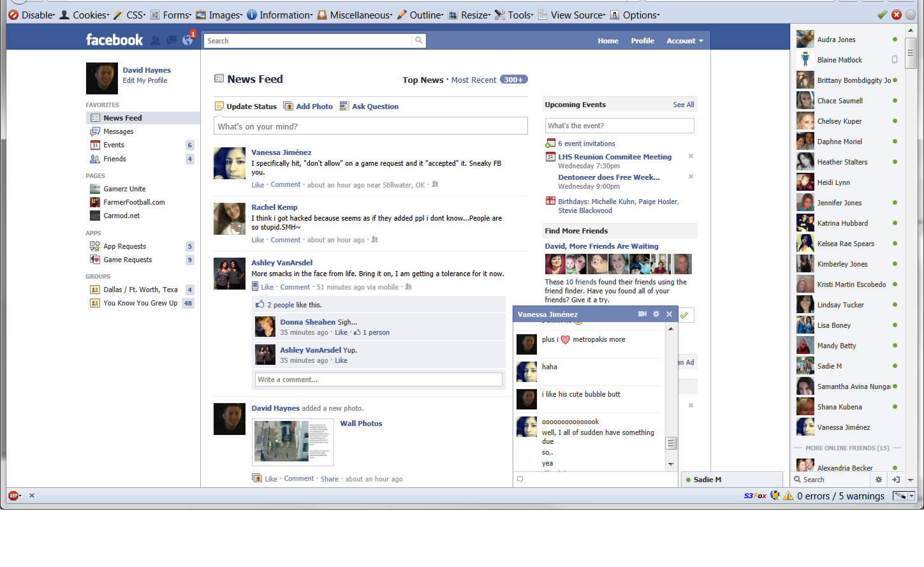Viewport: 924px width, 567px height.
Task: Click the event invitations icon
Action: click(x=550, y=144)
